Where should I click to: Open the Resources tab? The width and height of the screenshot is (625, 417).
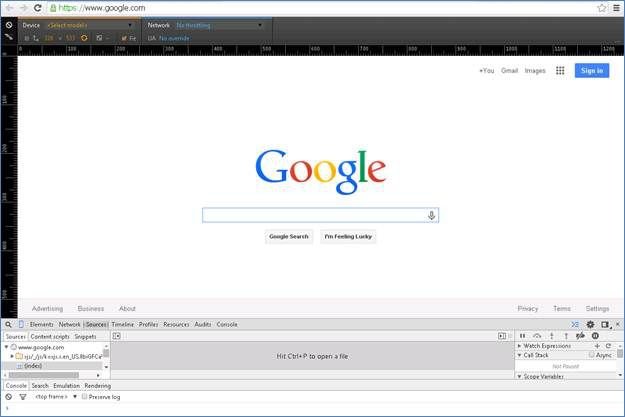[x=176, y=325]
